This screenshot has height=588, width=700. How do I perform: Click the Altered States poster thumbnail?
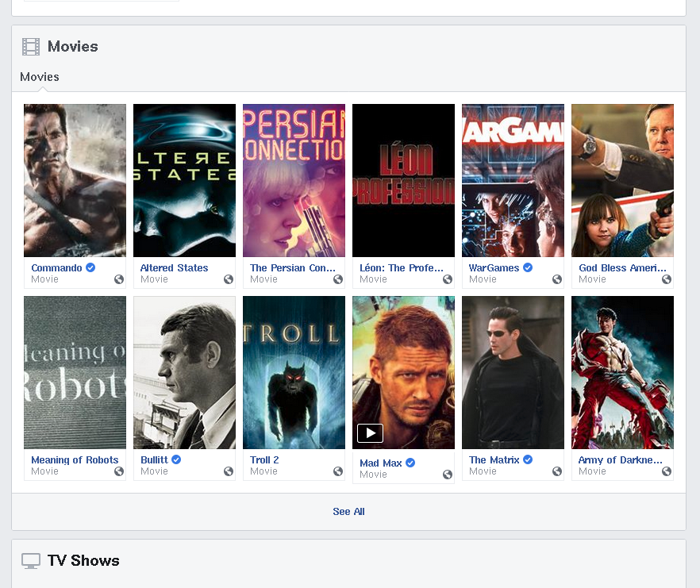point(184,180)
